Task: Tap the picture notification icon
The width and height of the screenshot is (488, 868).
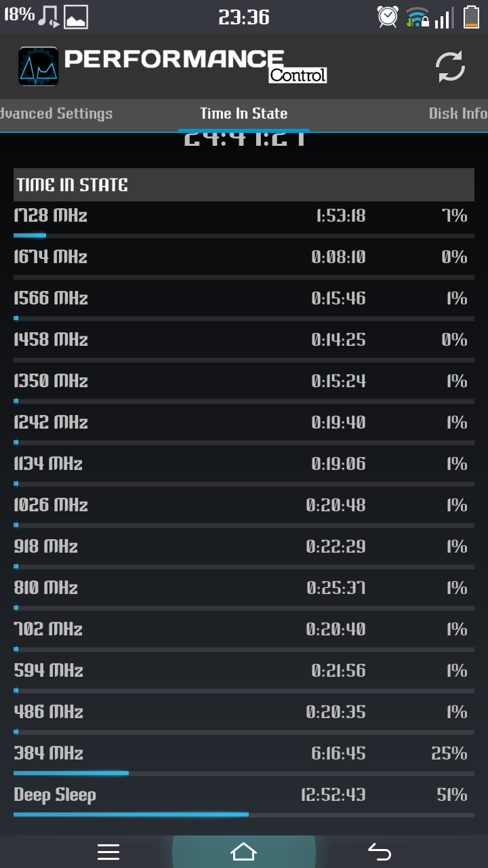Action: point(76,17)
